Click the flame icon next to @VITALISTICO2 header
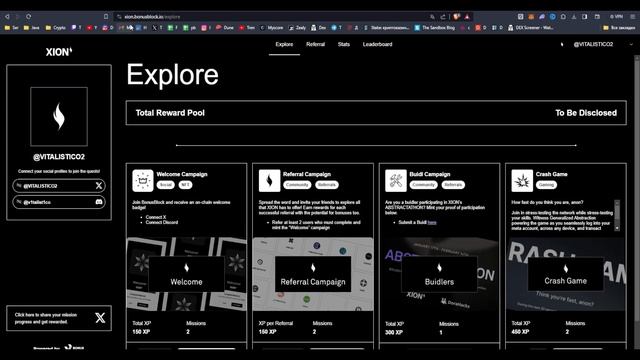Image resolution: width=640 pixels, height=360 pixels. click(562, 44)
